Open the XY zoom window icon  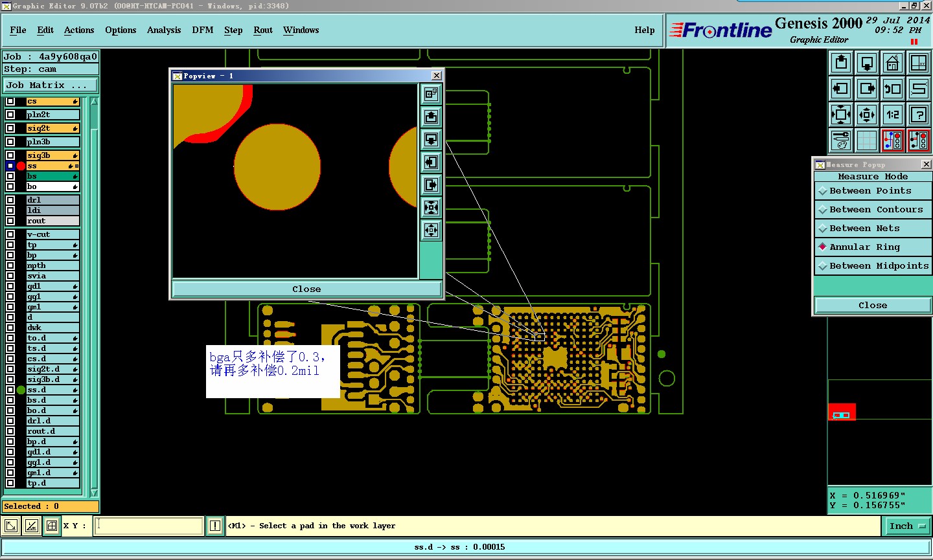[x=919, y=63]
